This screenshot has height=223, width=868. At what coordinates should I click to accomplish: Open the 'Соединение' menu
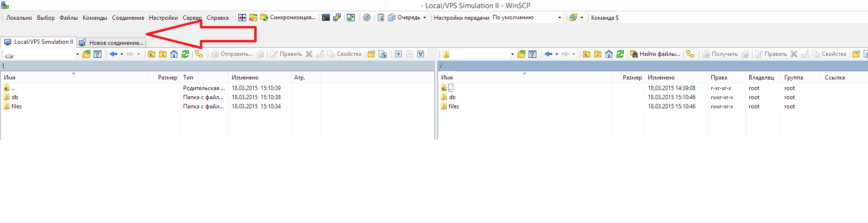(128, 18)
